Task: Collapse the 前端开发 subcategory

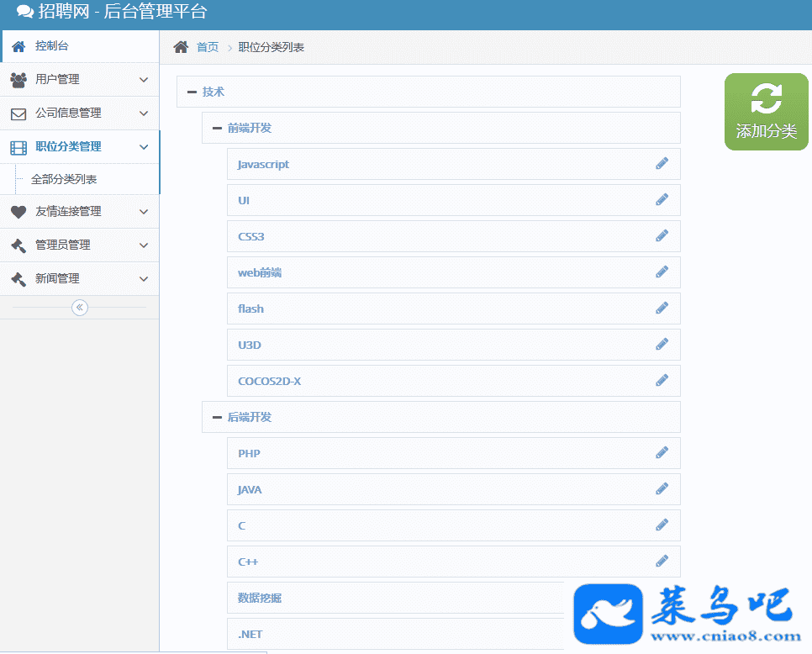Action: (x=217, y=129)
